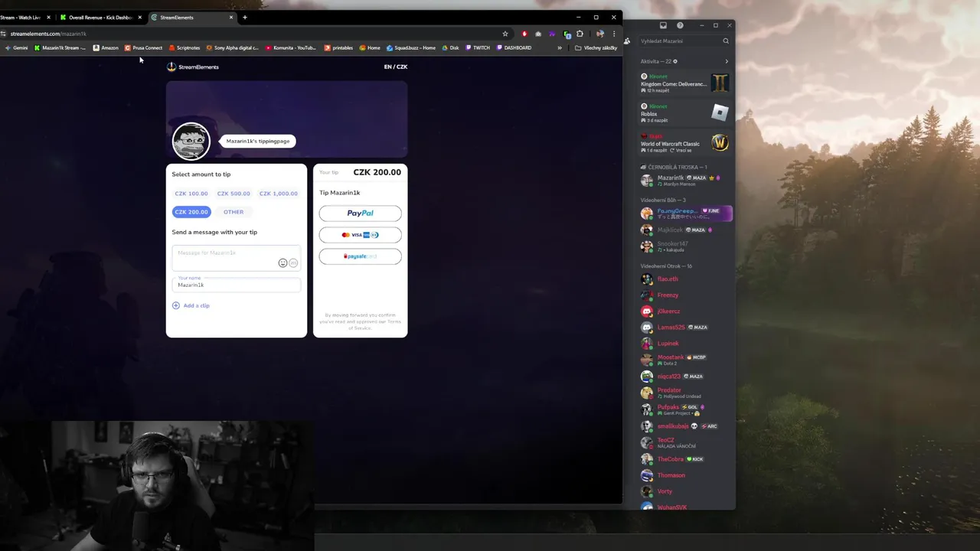Screen dimensions: 980x551
Task: Open Mazarin1k in the Discord member list
Action: pos(686,181)
